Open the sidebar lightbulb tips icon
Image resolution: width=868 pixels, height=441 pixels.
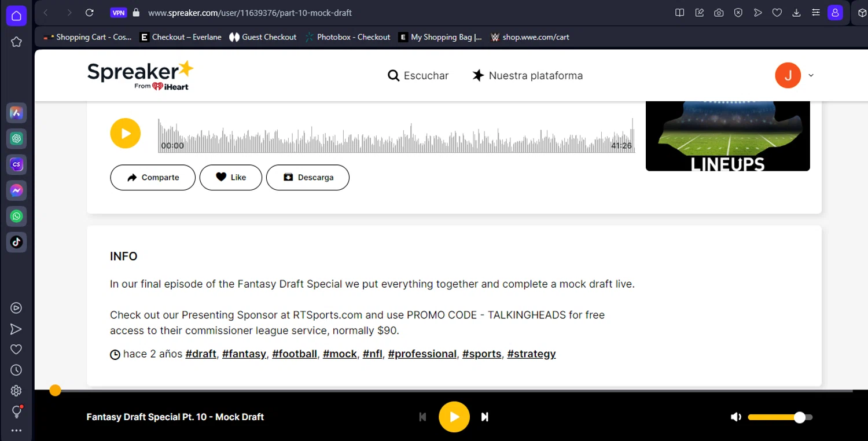coord(16,411)
